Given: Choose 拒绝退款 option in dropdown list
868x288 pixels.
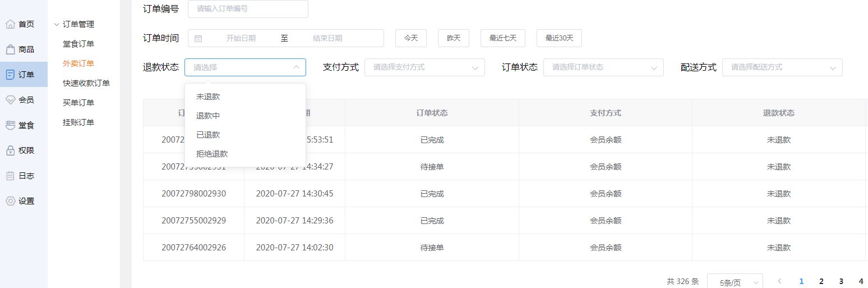Looking at the screenshot, I should point(245,154).
